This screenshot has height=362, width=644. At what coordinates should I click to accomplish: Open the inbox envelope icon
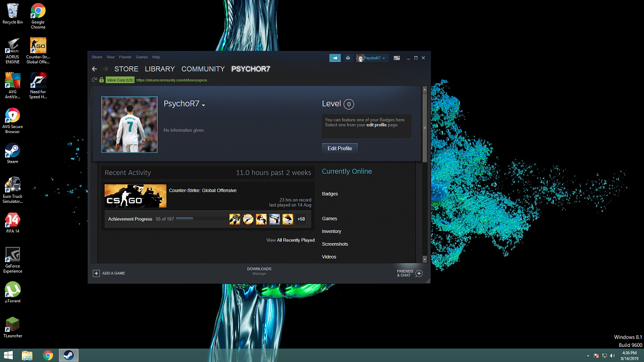click(x=348, y=58)
